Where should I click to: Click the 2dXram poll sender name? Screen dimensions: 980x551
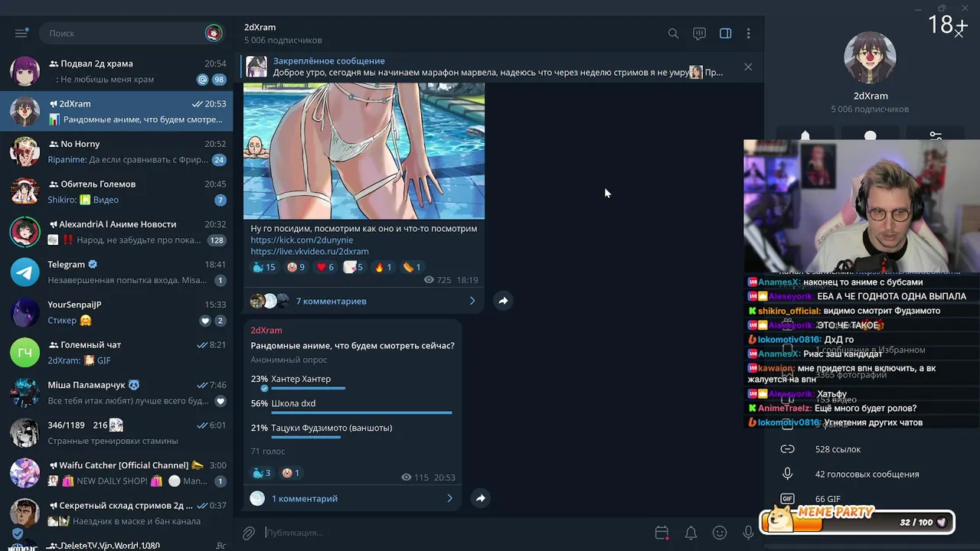point(266,330)
